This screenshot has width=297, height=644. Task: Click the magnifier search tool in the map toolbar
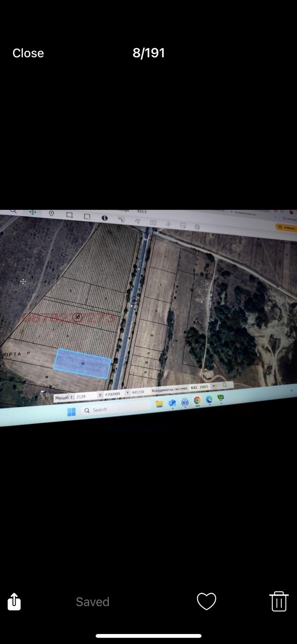pyautogui.click(x=13, y=211)
